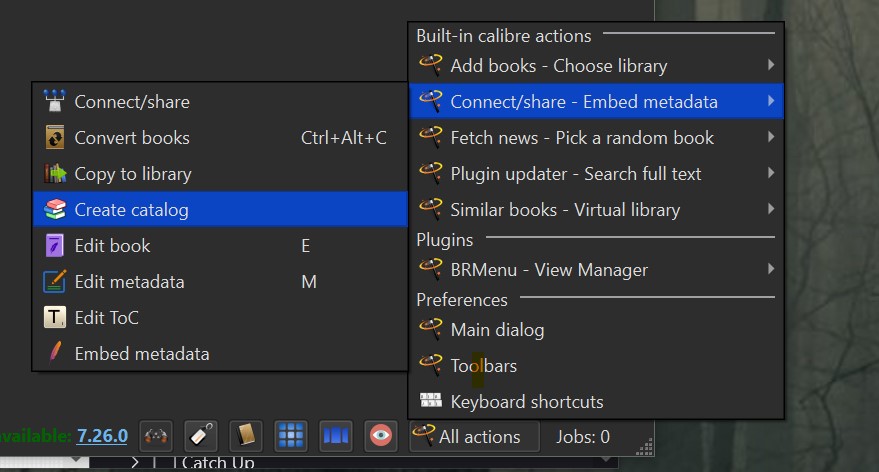Viewport: 879px width, 472px height.
Task: Open Keyboard shortcuts preferences icon
Action: [431, 402]
